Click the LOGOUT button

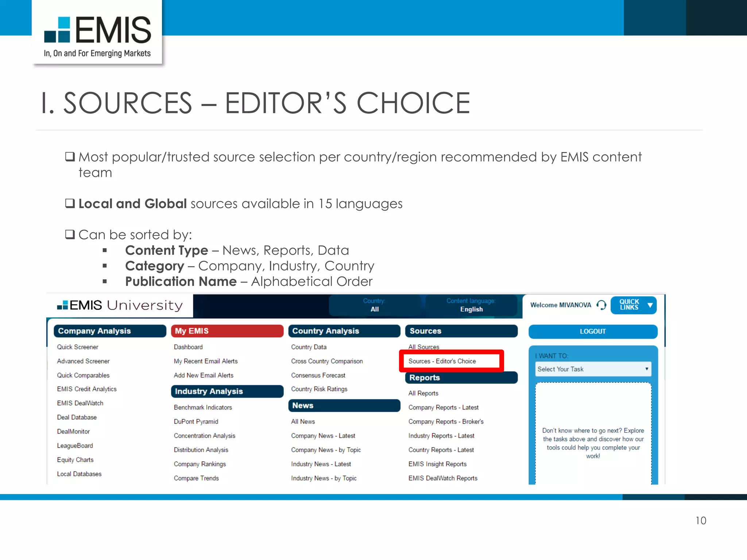(x=593, y=331)
